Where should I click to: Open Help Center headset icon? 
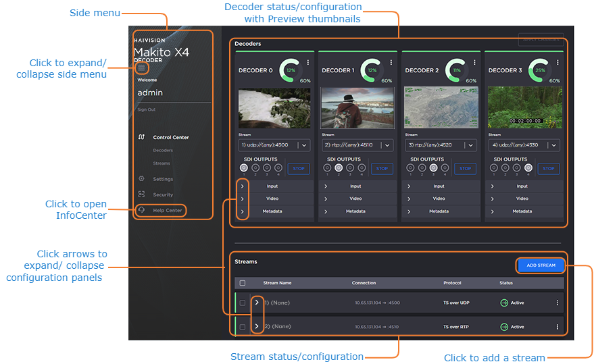142,210
